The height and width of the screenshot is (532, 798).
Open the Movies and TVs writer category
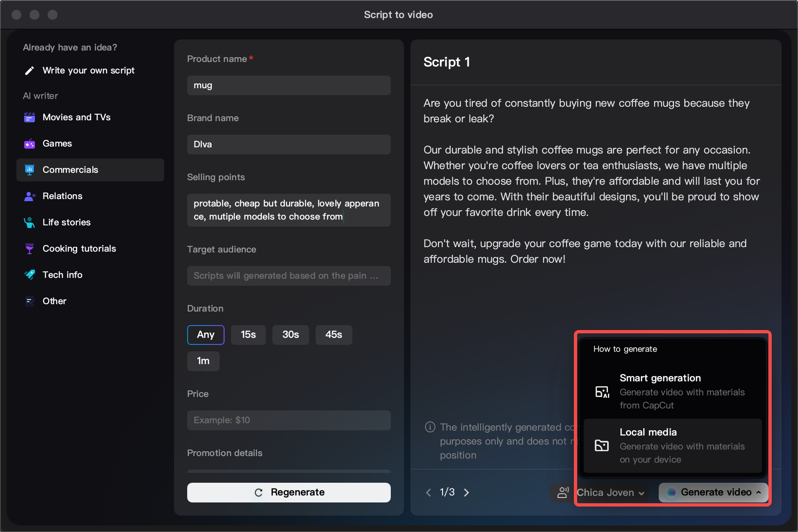point(76,117)
